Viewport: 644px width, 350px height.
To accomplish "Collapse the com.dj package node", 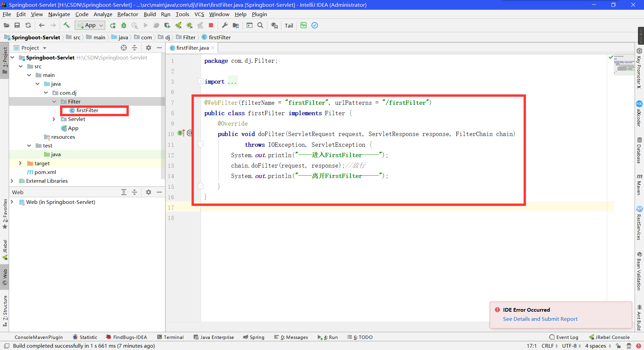I will (46, 93).
